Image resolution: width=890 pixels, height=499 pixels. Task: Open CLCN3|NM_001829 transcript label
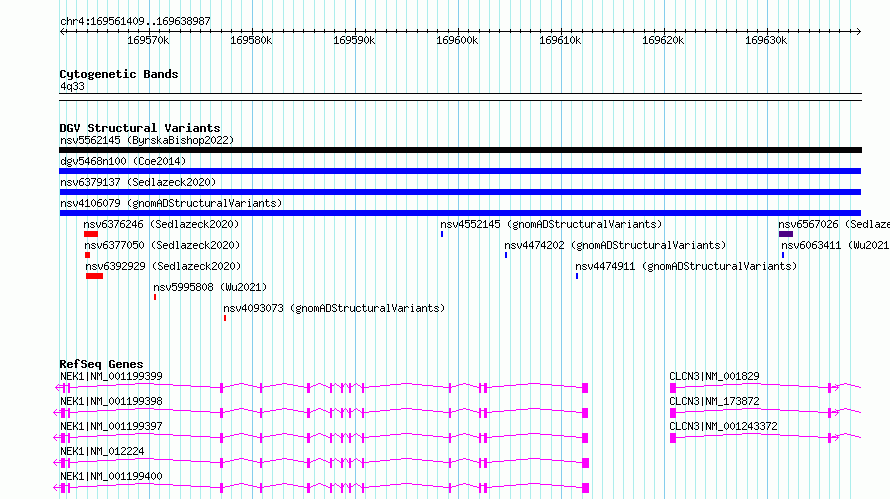pos(714,376)
